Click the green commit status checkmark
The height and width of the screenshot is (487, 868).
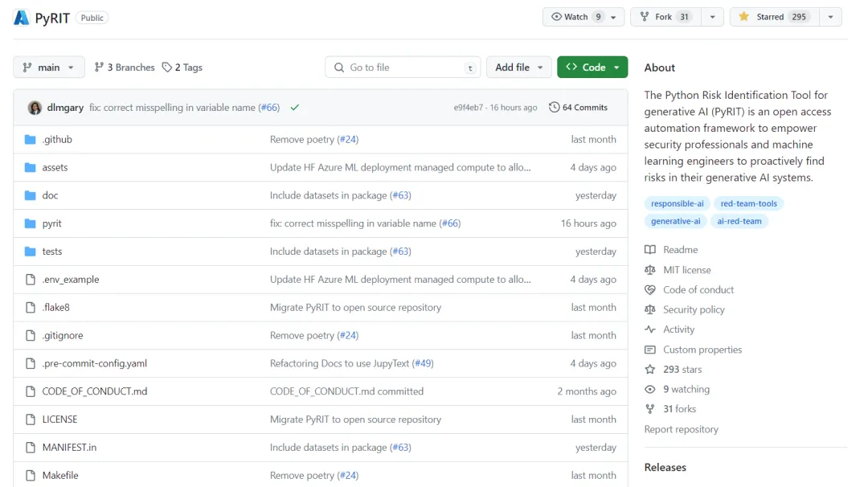tap(295, 108)
